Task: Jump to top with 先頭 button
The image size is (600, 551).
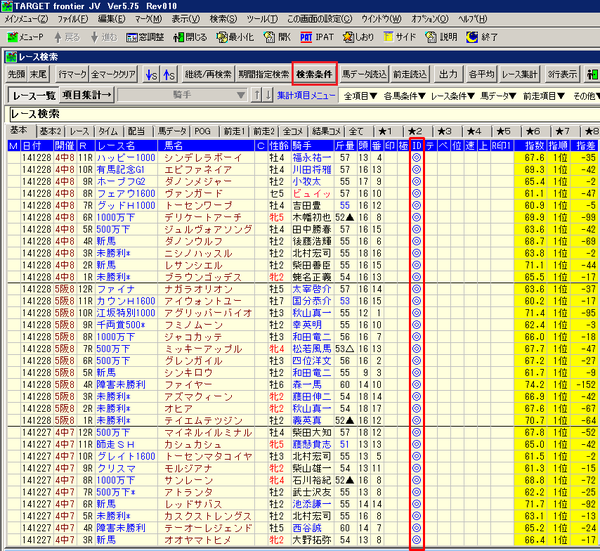Action: [x=16, y=74]
